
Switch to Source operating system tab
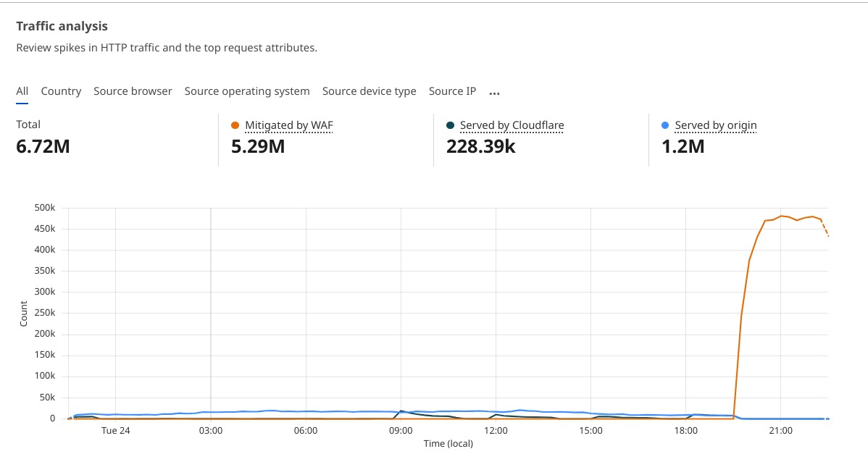[x=247, y=91]
